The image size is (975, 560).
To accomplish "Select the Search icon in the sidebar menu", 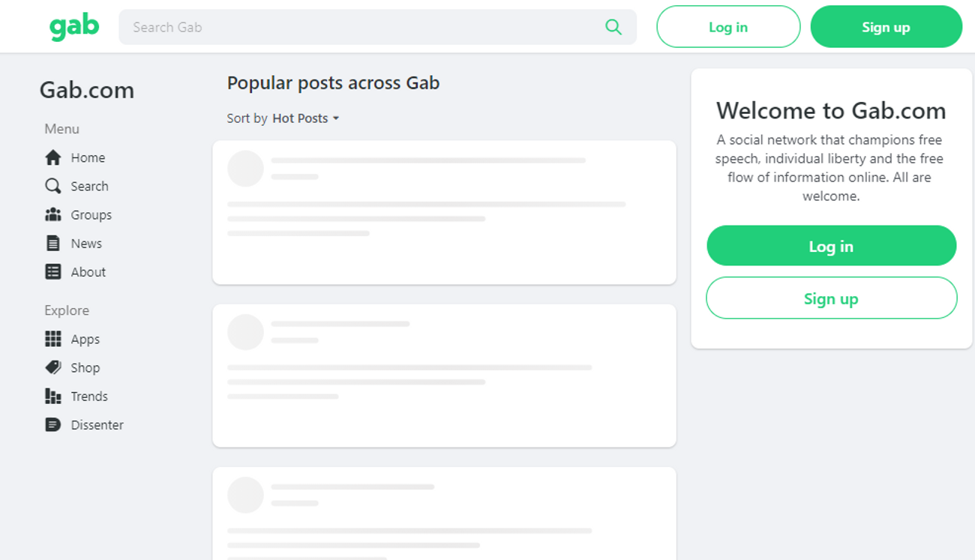I will [x=52, y=185].
